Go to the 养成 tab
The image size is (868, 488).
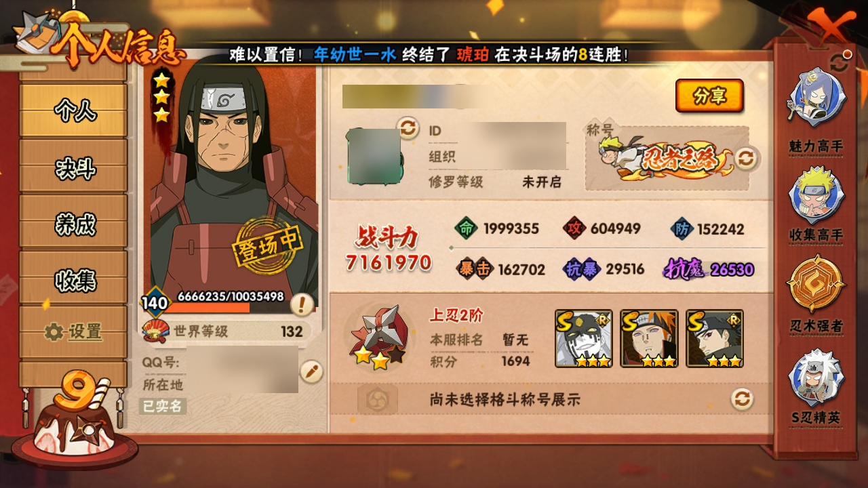click(73, 224)
